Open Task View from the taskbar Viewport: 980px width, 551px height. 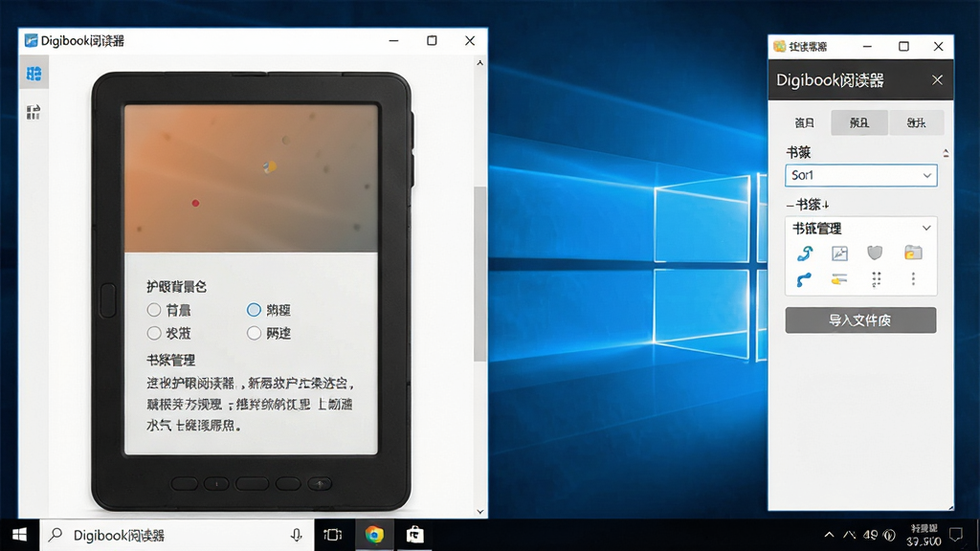coord(332,535)
